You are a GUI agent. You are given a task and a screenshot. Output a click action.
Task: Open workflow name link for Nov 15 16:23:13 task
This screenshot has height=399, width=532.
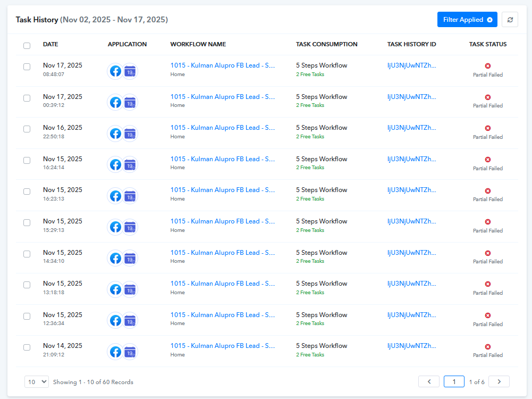tap(222, 190)
